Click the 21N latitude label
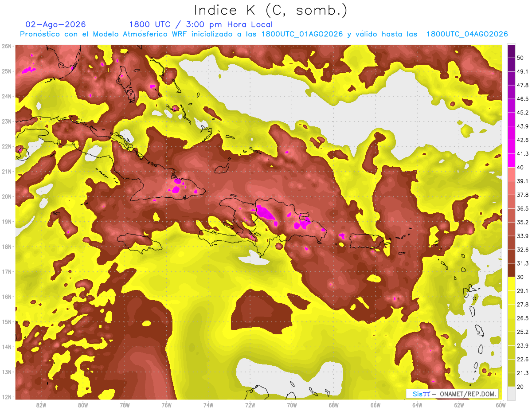Image resolution: width=532 pixels, height=411 pixels. pyautogui.click(x=6, y=172)
